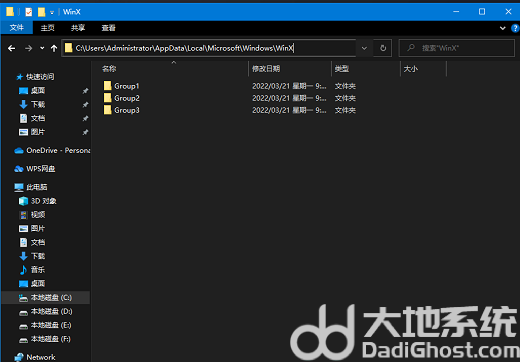520x362 pixels.
Task: Select the Group2 folder
Action: coord(121,98)
